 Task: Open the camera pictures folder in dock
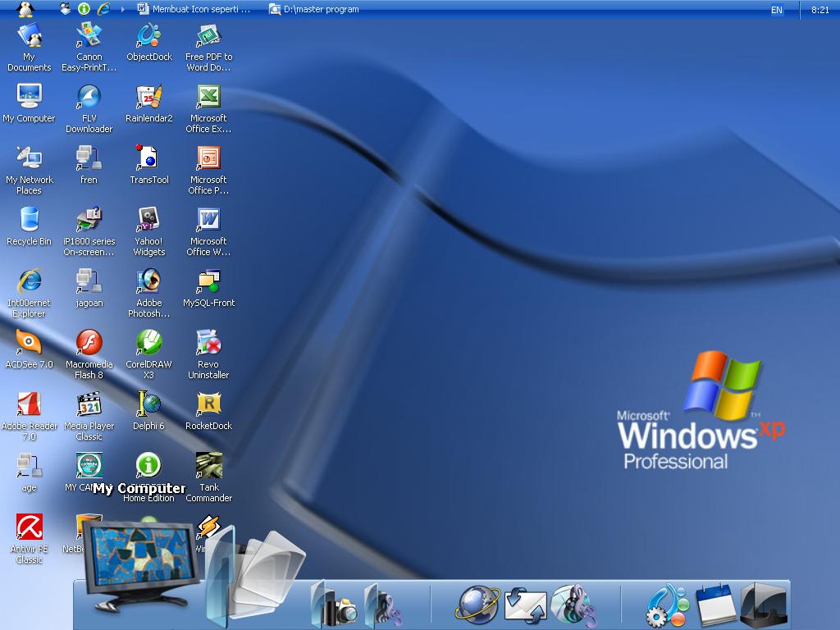[336, 605]
